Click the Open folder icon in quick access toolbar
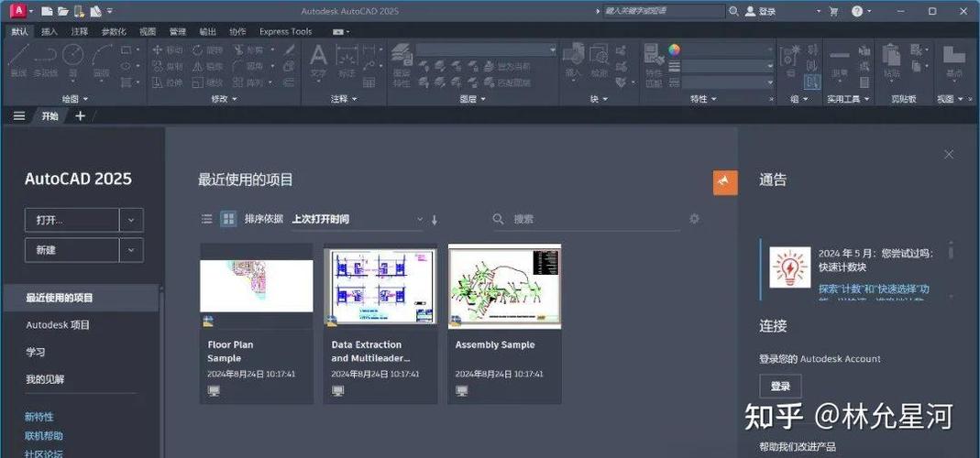 pos(62,11)
